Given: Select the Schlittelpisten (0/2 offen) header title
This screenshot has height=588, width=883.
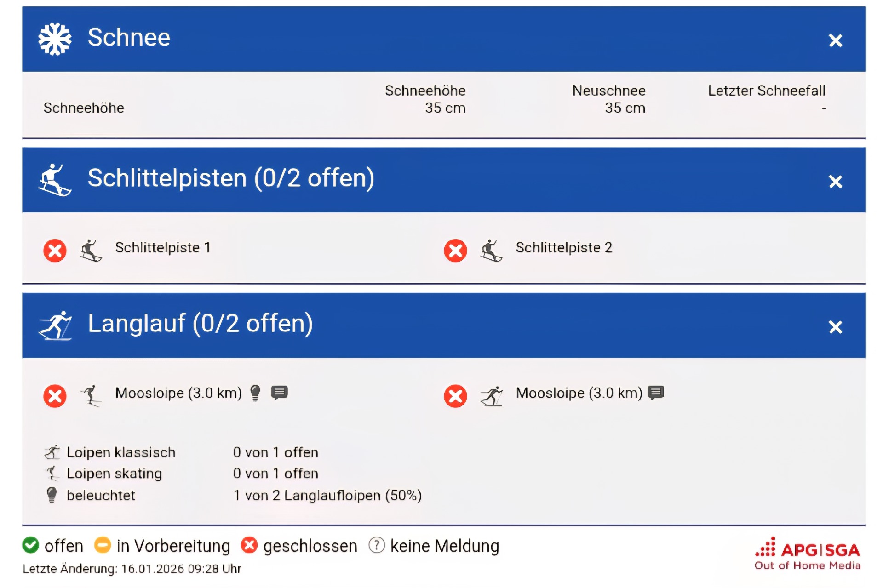Looking at the screenshot, I should pyautogui.click(x=231, y=178).
